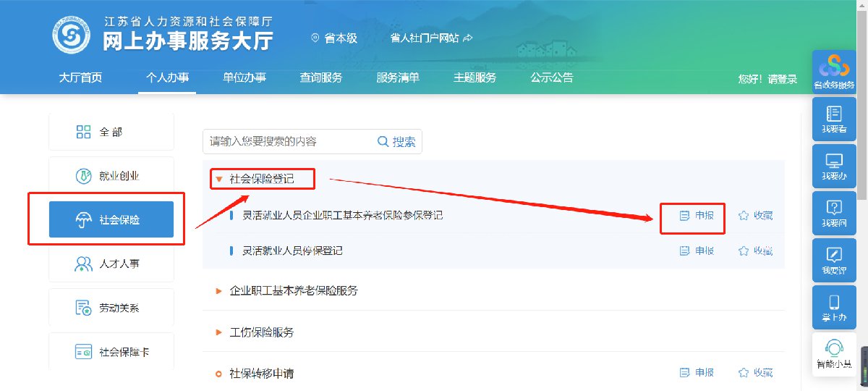The image size is (868, 391).
Task: Click the 省本级 region selector text
Action: [x=341, y=38]
